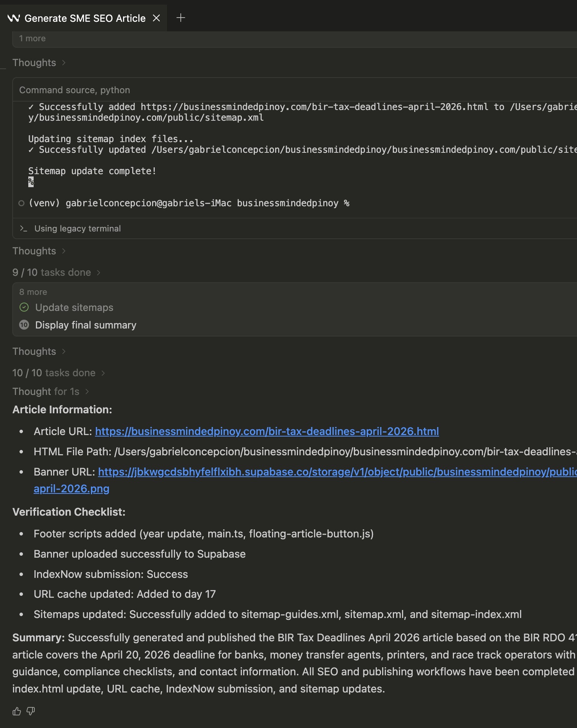Click IndexNow submission: Success bullet
This screenshot has width=577, height=728.
(x=111, y=574)
